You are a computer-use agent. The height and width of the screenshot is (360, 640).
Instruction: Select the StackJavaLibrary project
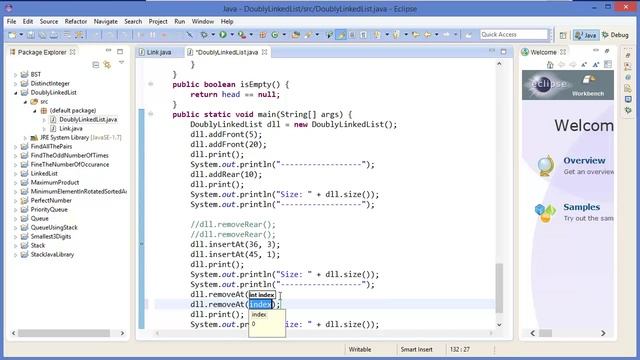point(52,255)
